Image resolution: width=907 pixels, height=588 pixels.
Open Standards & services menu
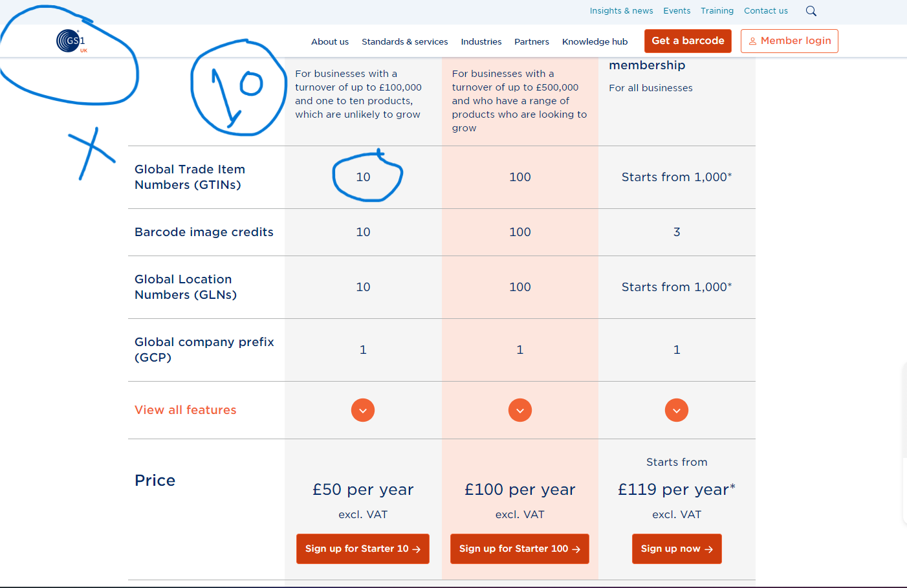pos(405,41)
